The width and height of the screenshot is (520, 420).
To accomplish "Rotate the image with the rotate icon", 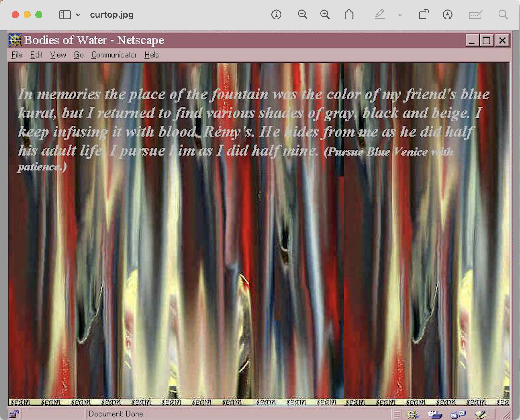I will click(x=424, y=14).
